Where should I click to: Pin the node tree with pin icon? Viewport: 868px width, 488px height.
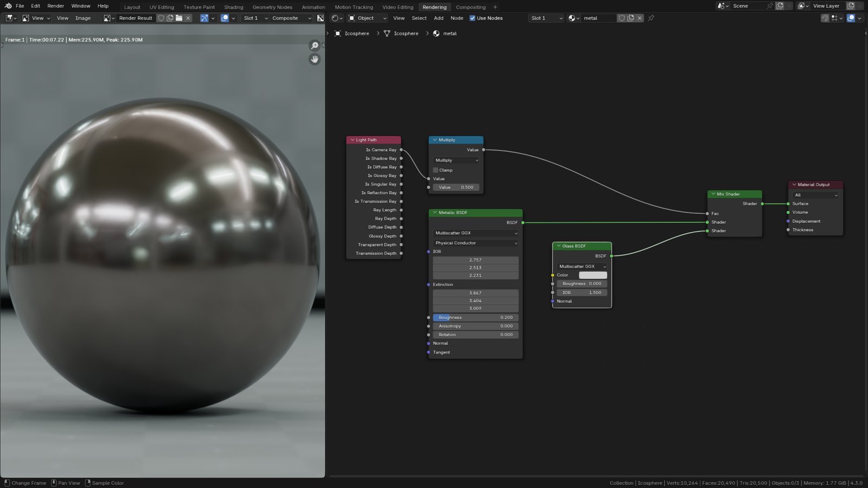[651, 18]
